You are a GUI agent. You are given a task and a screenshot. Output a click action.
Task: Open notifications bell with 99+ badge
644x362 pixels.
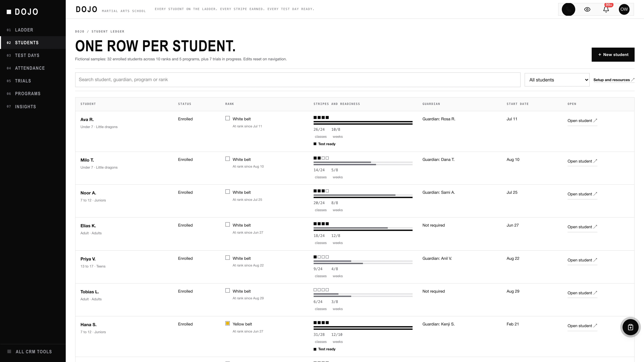click(606, 9)
